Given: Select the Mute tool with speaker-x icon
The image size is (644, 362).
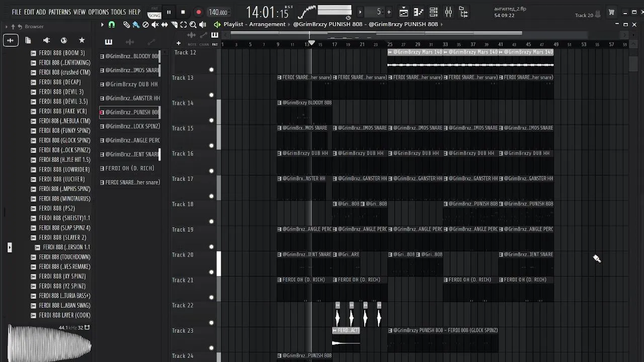Looking at the screenshot, I should point(155,24).
